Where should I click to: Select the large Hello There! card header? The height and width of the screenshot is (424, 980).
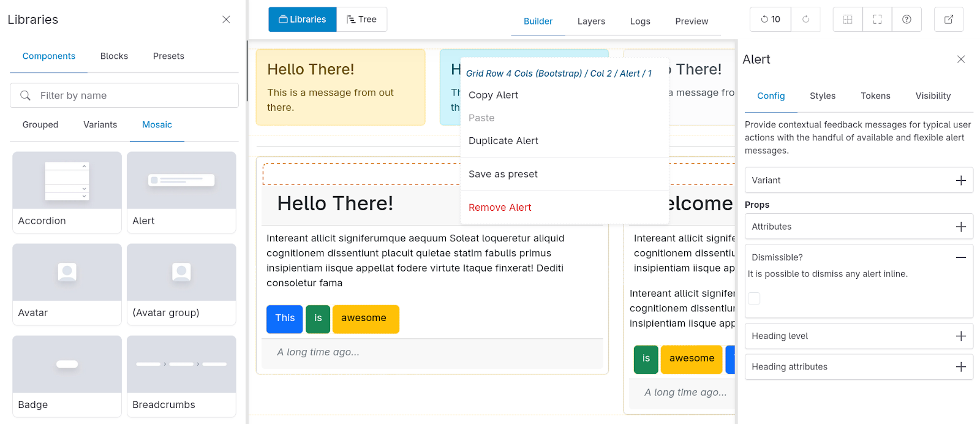[335, 203]
